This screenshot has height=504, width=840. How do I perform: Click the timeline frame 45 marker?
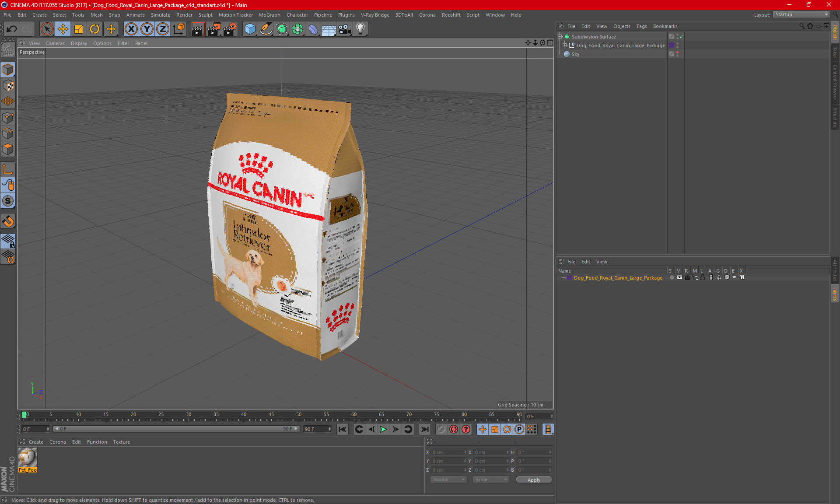click(271, 415)
